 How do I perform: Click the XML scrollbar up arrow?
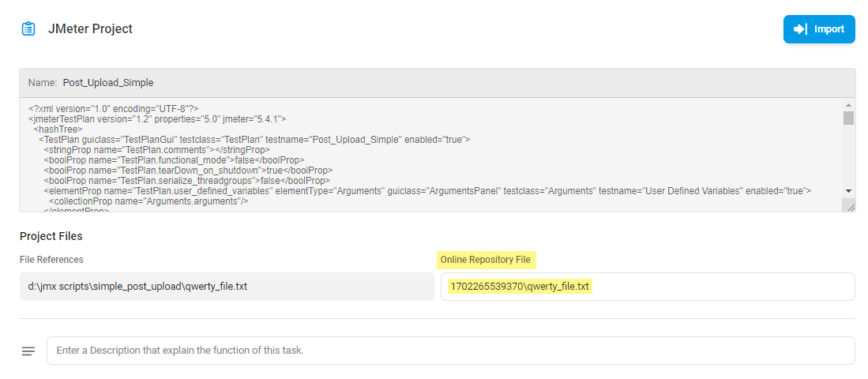point(848,105)
